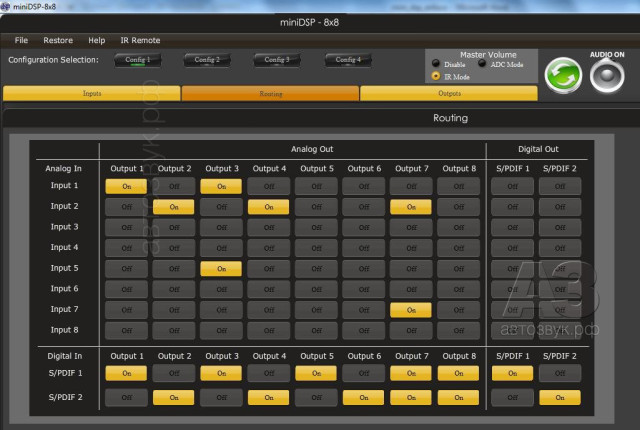Enable Input 4 to S/PDIF 1 digital out
This screenshot has height=430, width=640.
coord(512,248)
